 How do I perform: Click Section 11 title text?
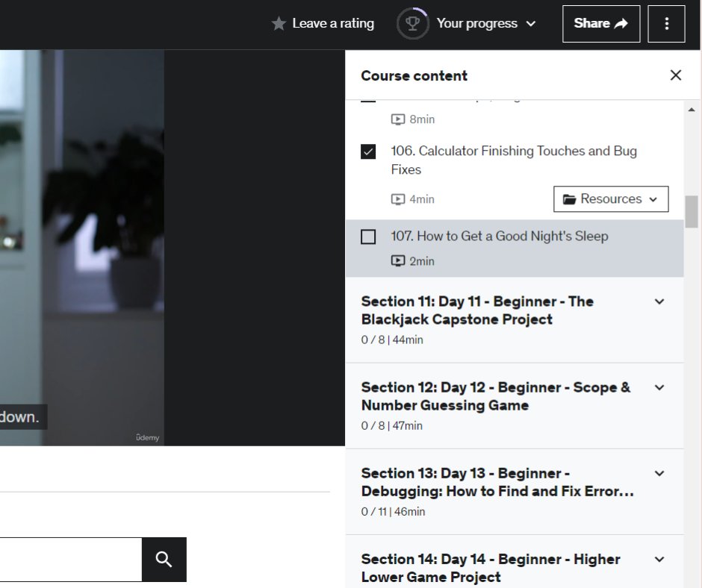pos(477,310)
